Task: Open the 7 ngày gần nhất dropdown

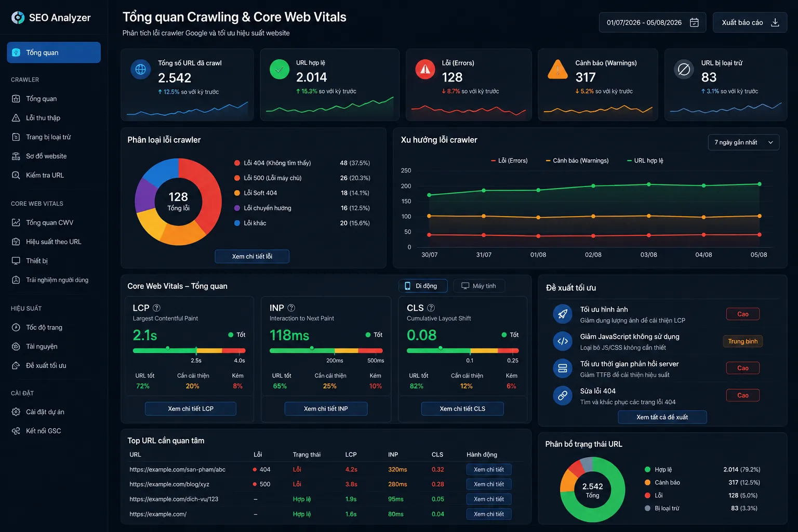Action: tap(743, 142)
